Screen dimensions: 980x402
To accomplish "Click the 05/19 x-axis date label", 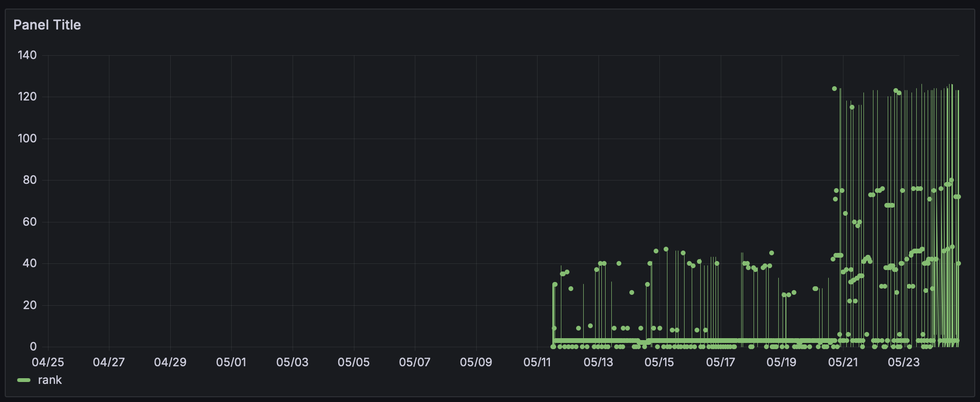I will (782, 362).
